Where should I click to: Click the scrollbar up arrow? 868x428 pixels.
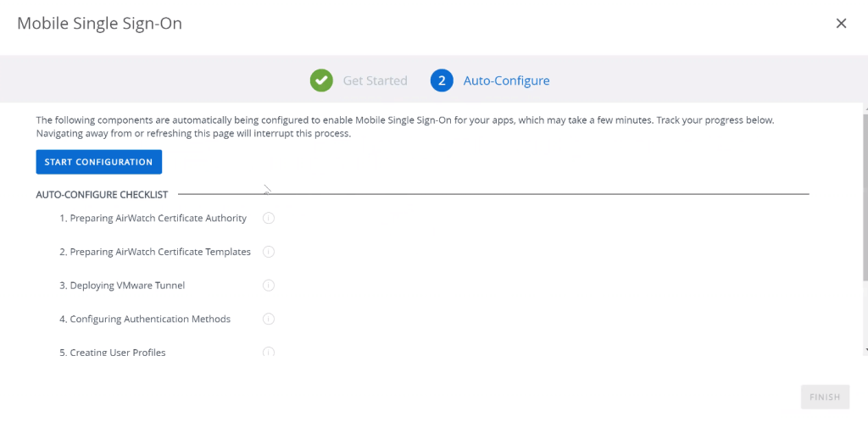(864, 108)
